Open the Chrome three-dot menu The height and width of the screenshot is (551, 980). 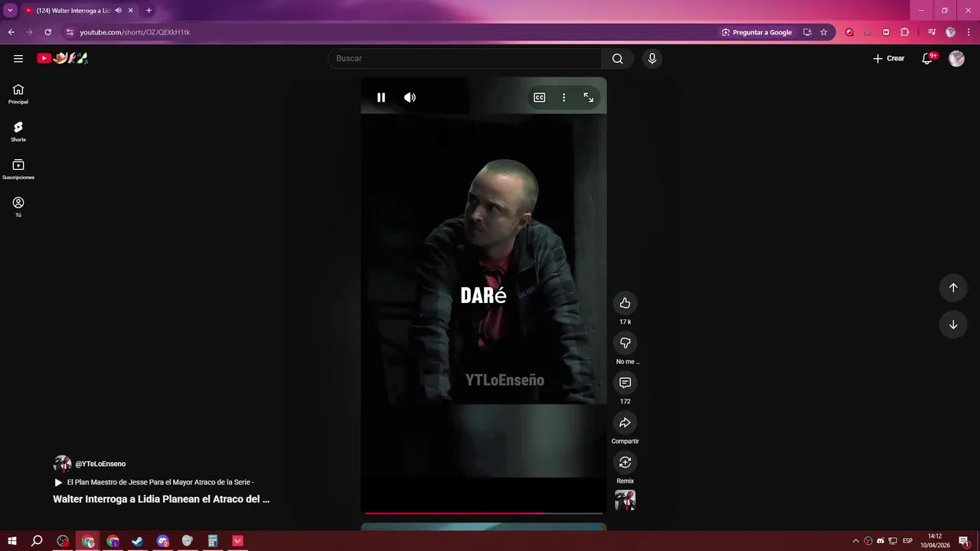[x=969, y=32]
